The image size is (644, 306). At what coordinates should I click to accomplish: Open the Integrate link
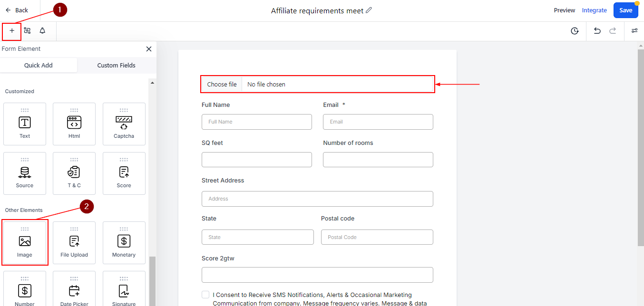[x=594, y=10]
